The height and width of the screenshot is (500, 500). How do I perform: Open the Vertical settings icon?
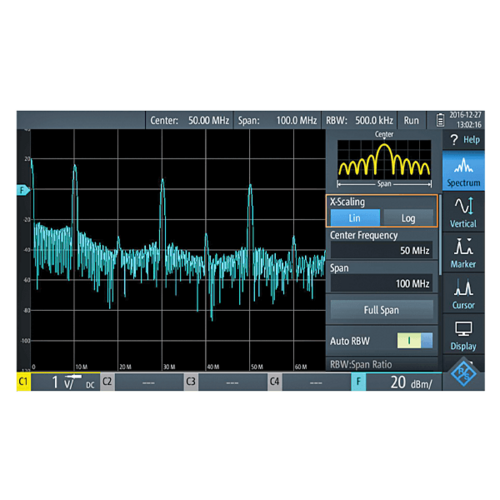coord(464,212)
